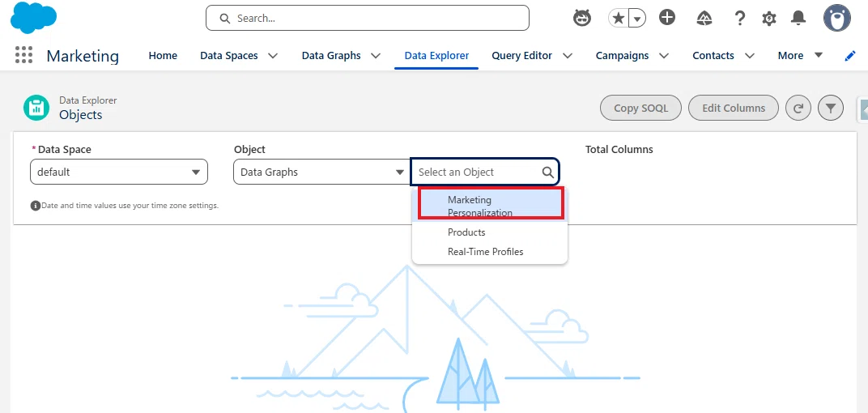
Task: Open the Query Editor tab
Action: click(521, 55)
